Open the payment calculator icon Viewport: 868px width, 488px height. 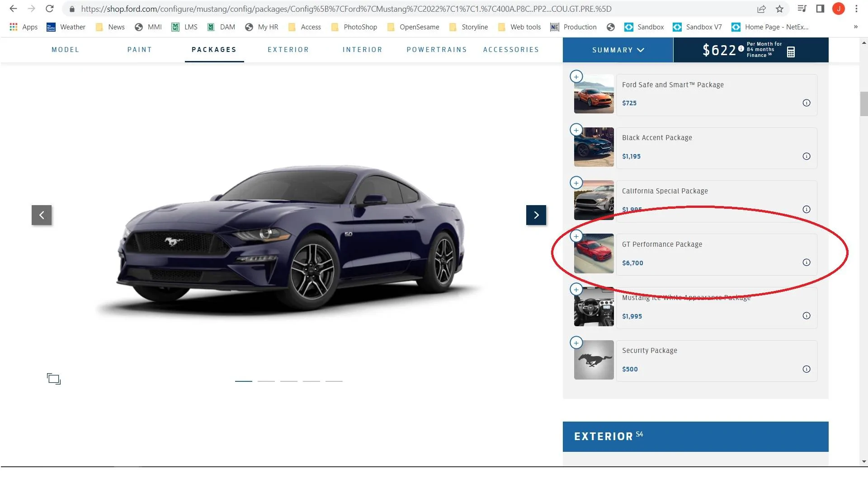(791, 52)
